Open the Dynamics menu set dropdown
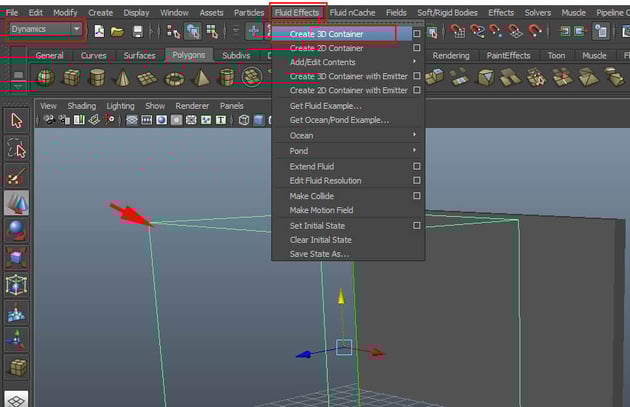This screenshot has height=407, width=630. [45, 30]
